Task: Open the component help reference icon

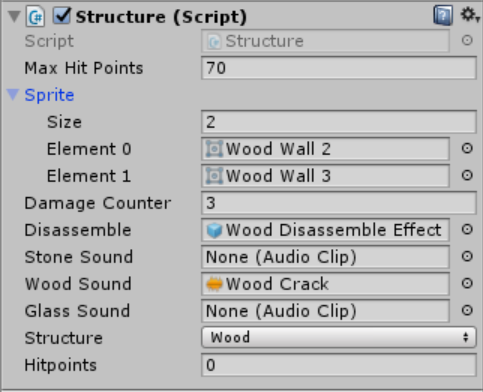Action: tap(443, 15)
